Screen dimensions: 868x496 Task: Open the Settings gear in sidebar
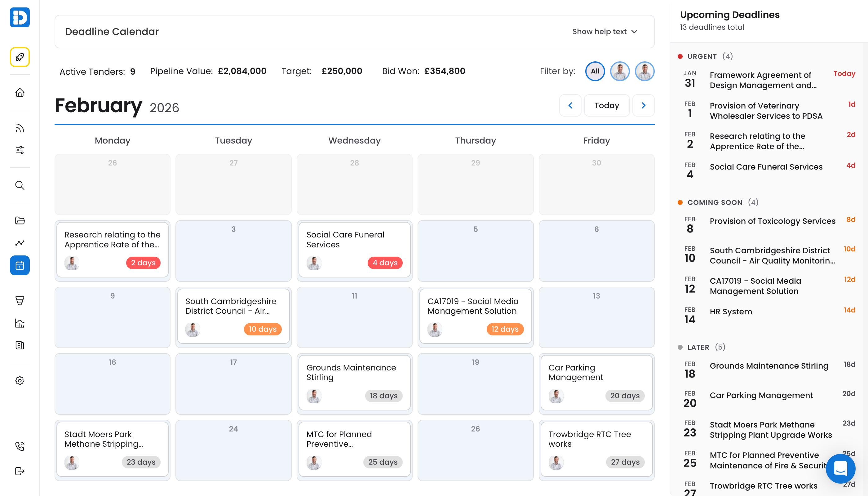tap(20, 380)
